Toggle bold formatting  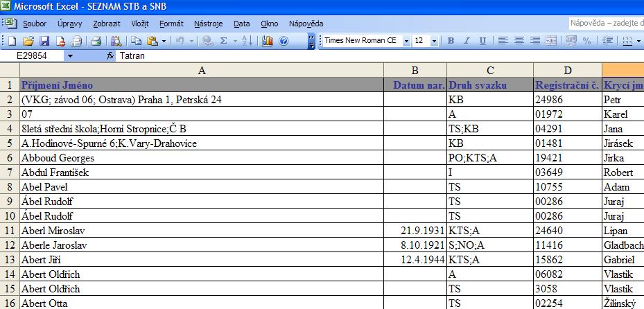(451, 41)
